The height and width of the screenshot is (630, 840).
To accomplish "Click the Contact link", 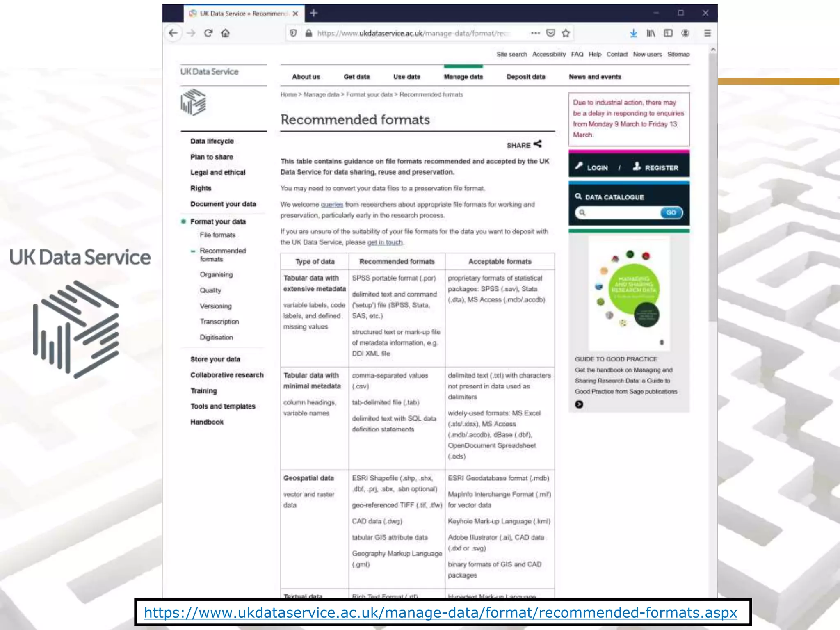I will (617, 54).
